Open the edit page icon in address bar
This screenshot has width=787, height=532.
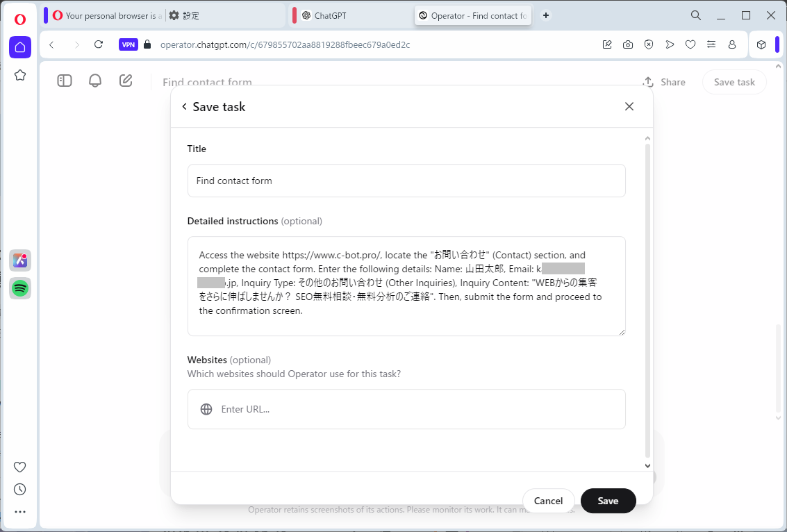[x=607, y=44]
